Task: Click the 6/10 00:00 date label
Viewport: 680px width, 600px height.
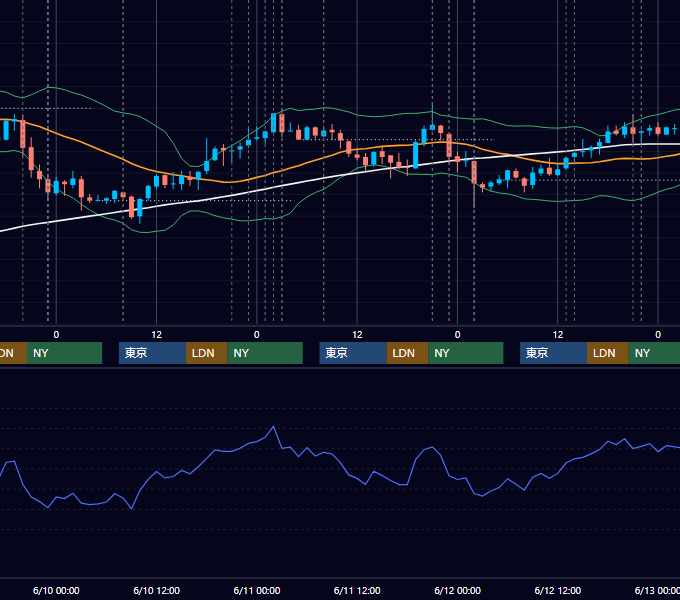Action: pyautogui.click(x=56, y=590)
